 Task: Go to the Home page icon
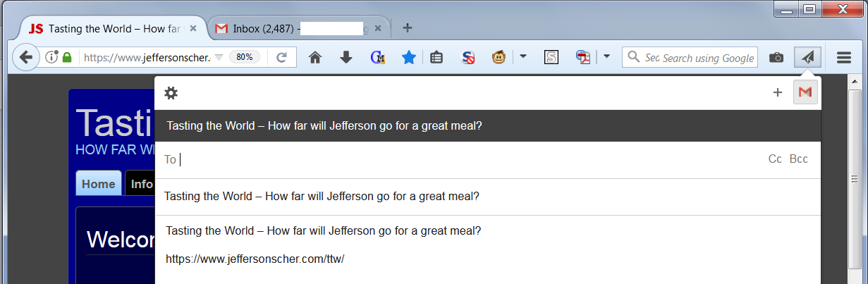pos(315,58)
